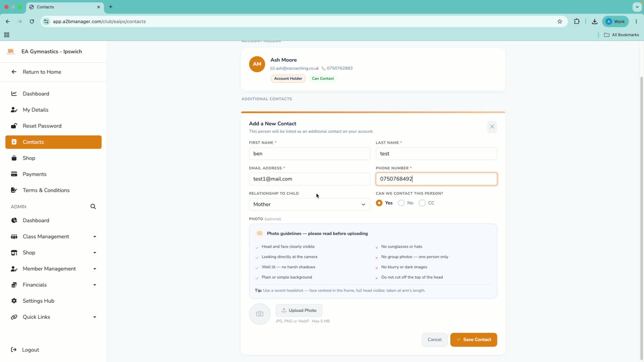Click the Upload Photo button
Viewport: 644px width, 362px height.
pyautogui.click(x=299, y=310)
